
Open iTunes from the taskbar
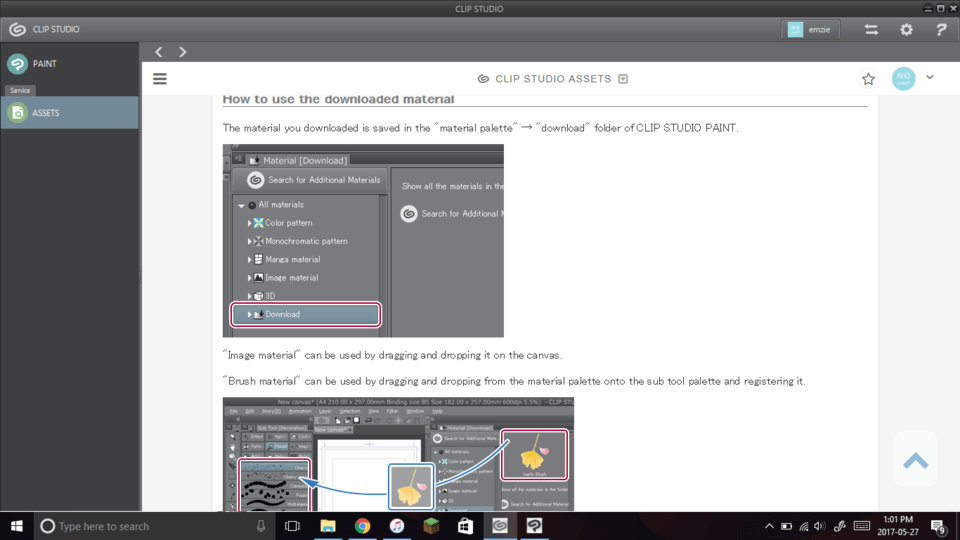[397, 526]
